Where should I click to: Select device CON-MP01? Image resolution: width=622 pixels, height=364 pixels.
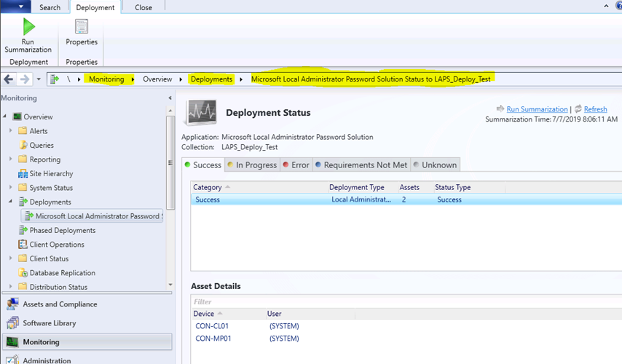(213, 339)
